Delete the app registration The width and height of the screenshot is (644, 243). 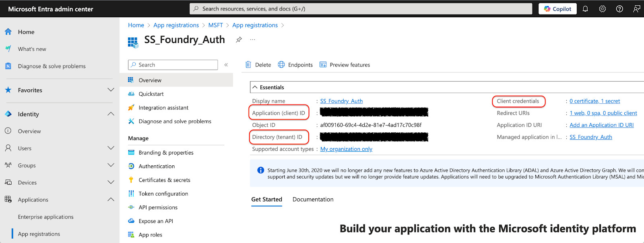coord(258,65)
